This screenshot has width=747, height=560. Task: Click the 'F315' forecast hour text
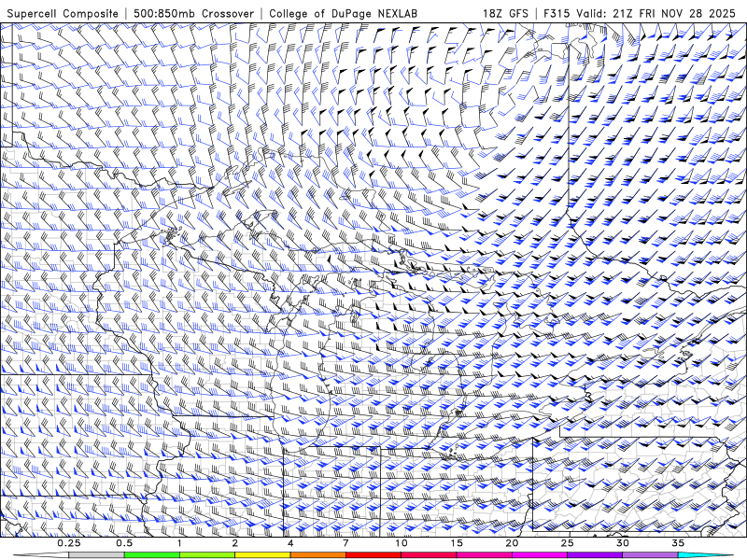point(557,14)
